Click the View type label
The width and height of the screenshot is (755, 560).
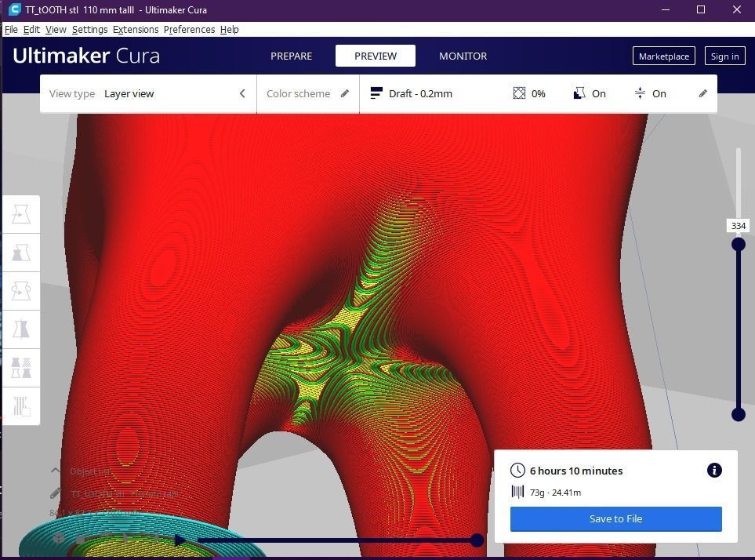[72, 94]
